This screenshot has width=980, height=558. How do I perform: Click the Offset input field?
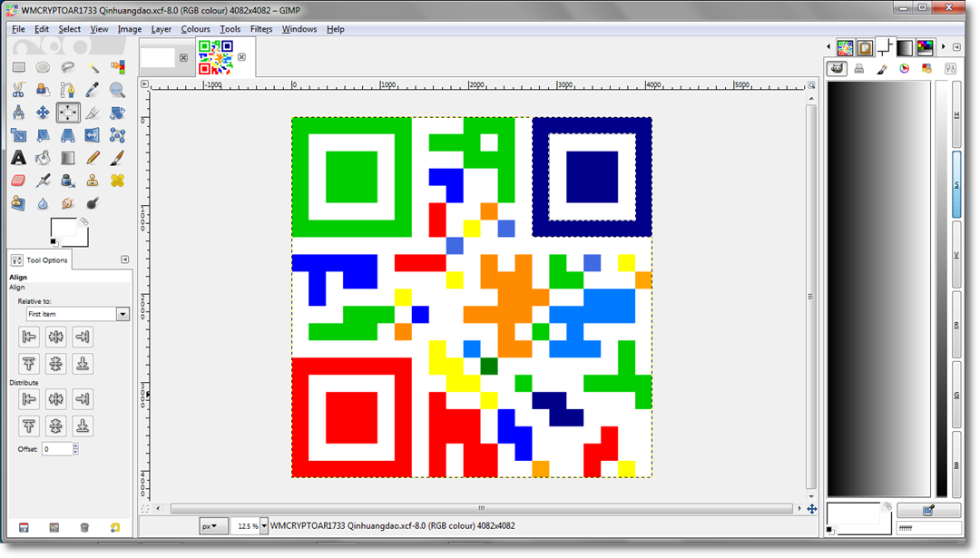click(57, 448)
